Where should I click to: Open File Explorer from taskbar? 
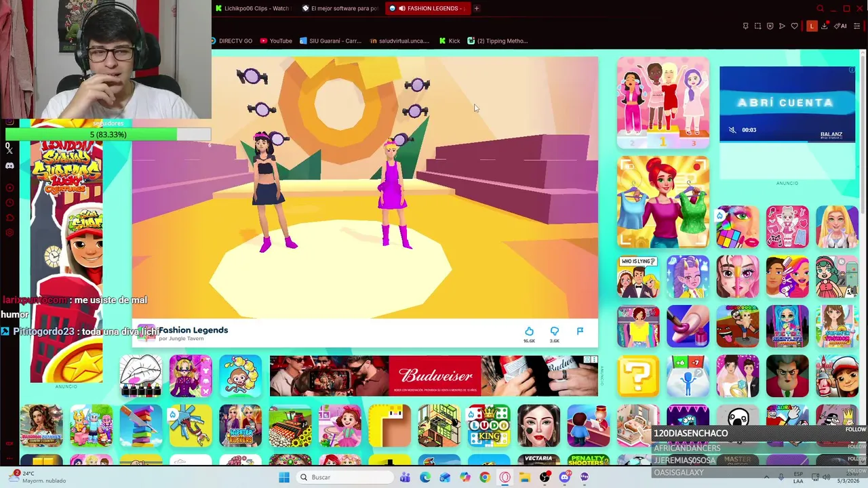coord(525,477)
